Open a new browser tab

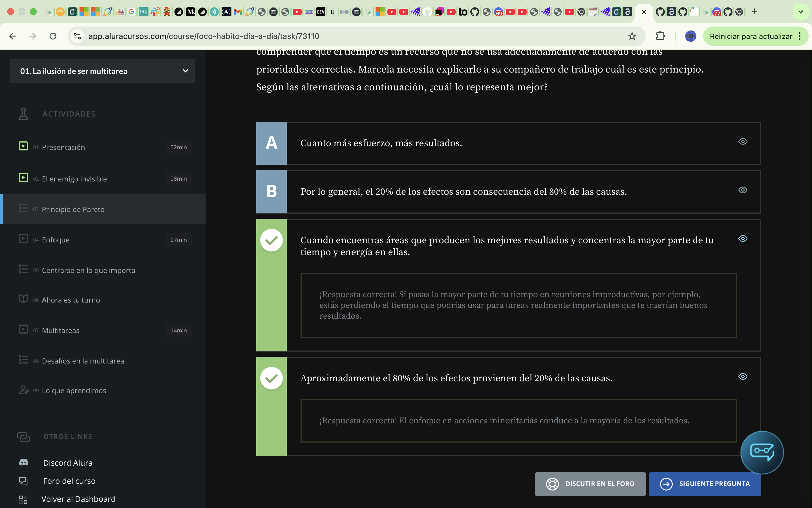click(x=754, y=12)
